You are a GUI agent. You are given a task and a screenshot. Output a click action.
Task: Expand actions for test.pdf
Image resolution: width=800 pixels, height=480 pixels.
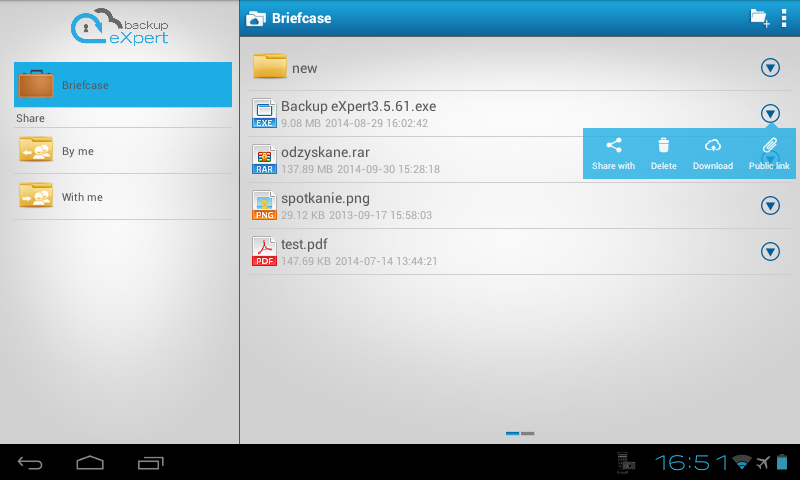(770, 251)
